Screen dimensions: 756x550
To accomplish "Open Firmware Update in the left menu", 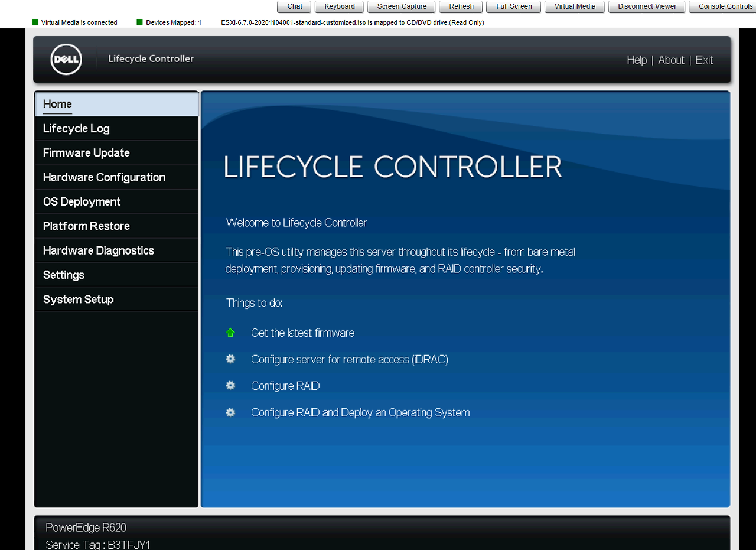I will click(117, 152).
